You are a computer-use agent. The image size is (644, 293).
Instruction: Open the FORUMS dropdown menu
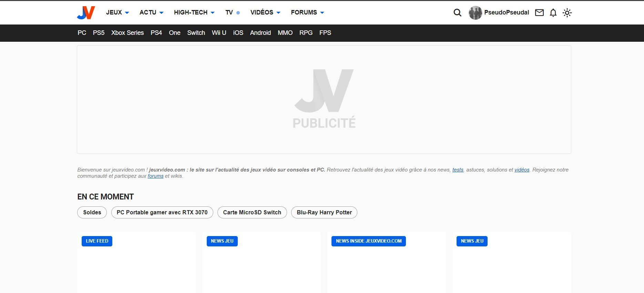point(307,12)
